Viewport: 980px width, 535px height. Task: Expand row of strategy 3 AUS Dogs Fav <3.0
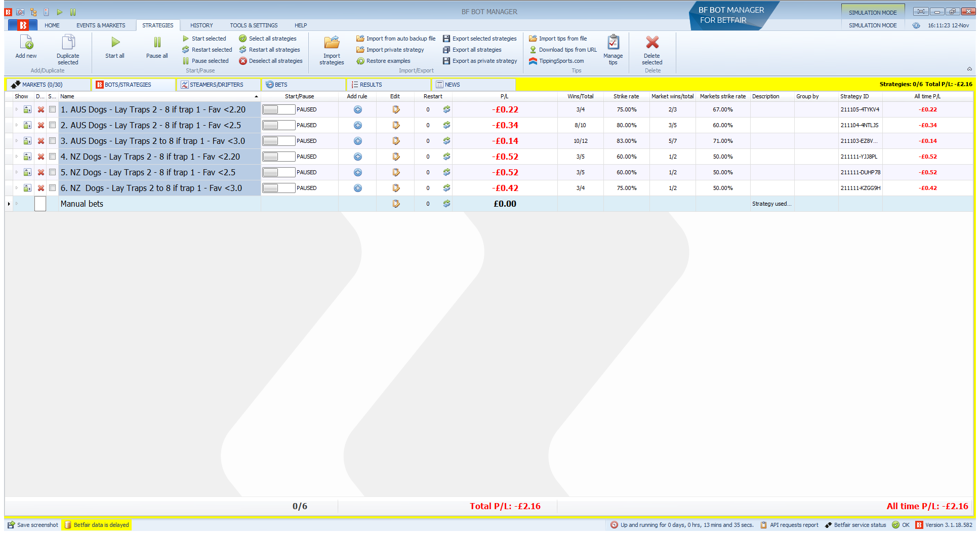[x=17, y=141]
